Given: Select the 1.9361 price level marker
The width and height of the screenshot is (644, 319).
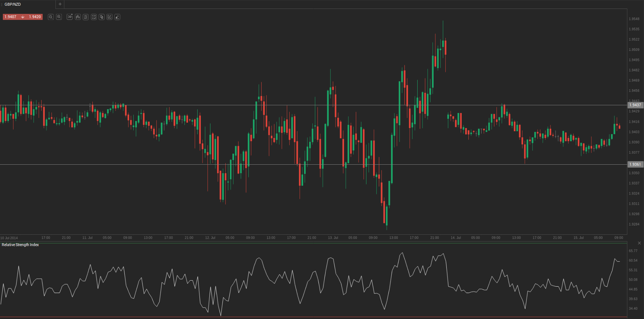Looking at the screenshot, I should 635,165.
